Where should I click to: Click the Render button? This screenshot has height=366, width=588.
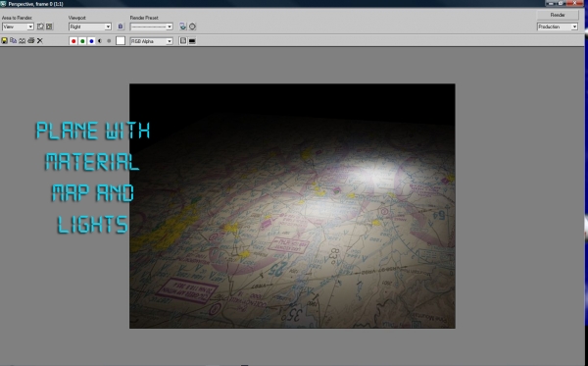coord(558,15)
